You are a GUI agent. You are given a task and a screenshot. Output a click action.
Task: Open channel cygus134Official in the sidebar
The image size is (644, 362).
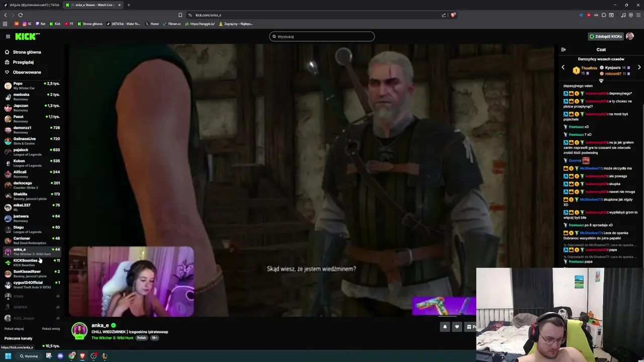pyautogui.click(x=31, y=285)
